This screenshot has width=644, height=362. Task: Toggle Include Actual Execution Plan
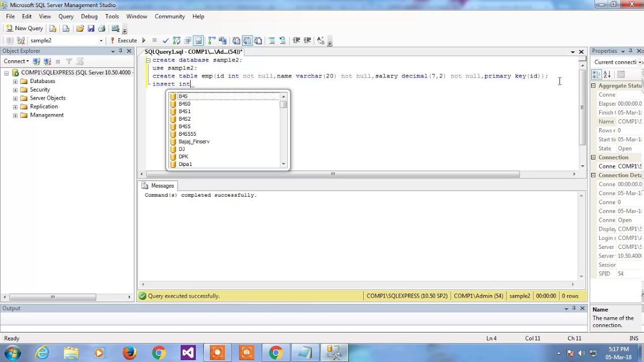(x=212, y=40)
